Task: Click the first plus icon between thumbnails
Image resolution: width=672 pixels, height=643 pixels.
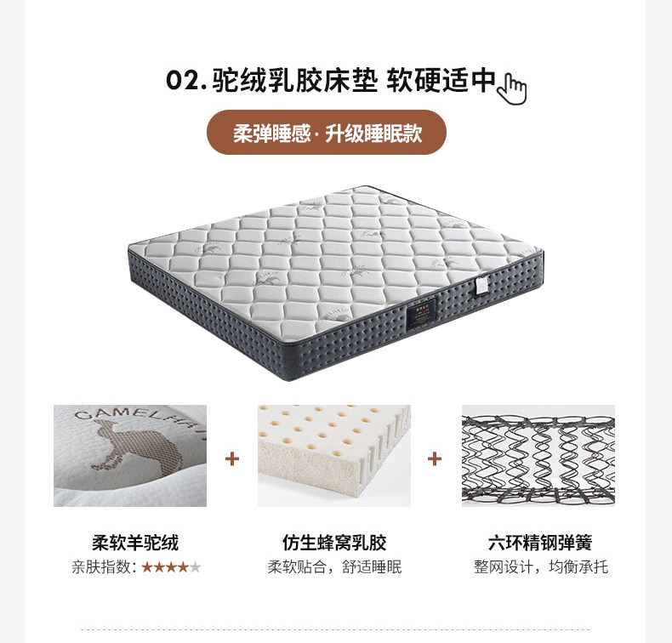Action: click(232, 459)
